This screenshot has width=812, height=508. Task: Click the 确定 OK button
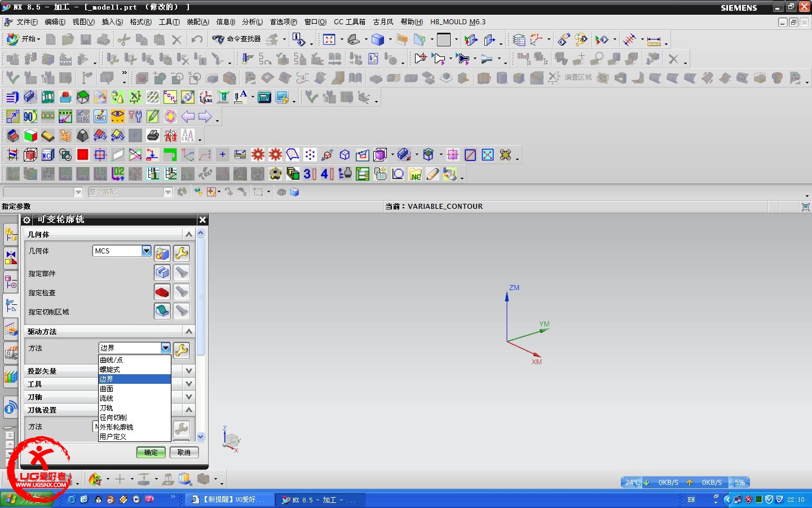pos(151,452)
